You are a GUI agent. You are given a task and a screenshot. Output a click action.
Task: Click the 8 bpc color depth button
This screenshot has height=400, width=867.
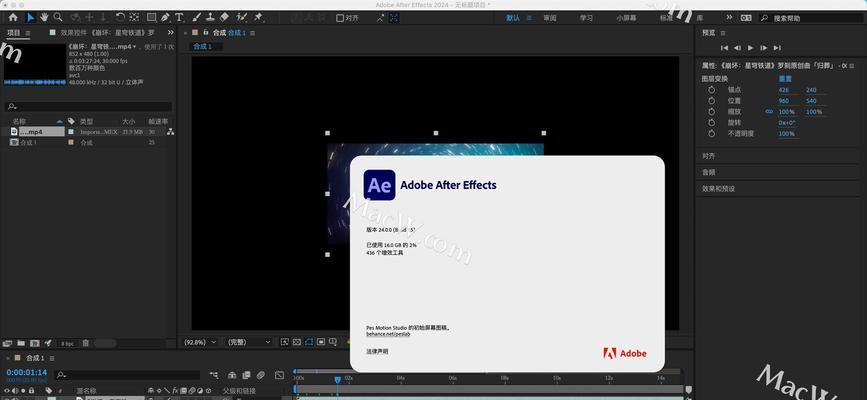(67, 344)
